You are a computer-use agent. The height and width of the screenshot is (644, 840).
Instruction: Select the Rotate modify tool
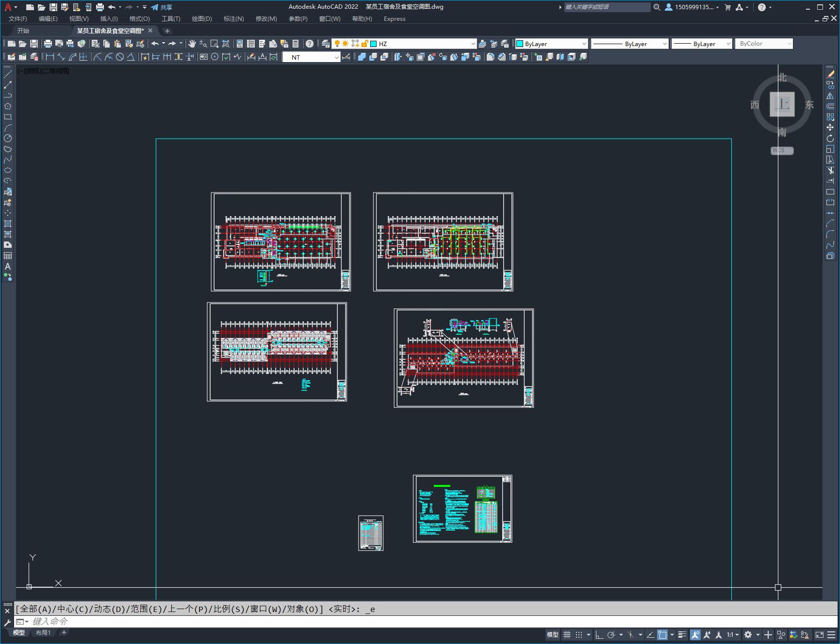coord(830,138)
